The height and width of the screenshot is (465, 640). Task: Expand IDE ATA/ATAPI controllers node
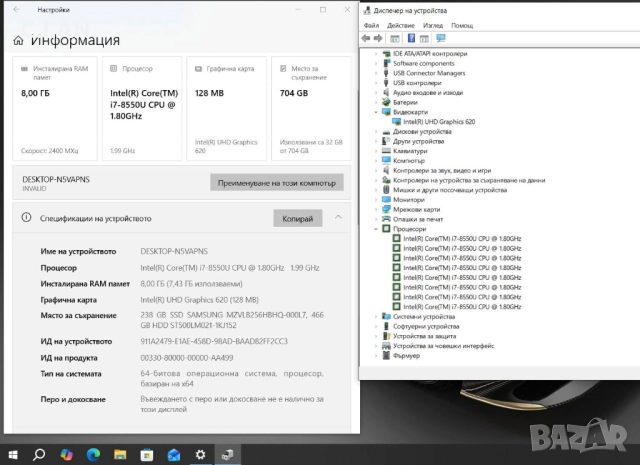point(376,53)
